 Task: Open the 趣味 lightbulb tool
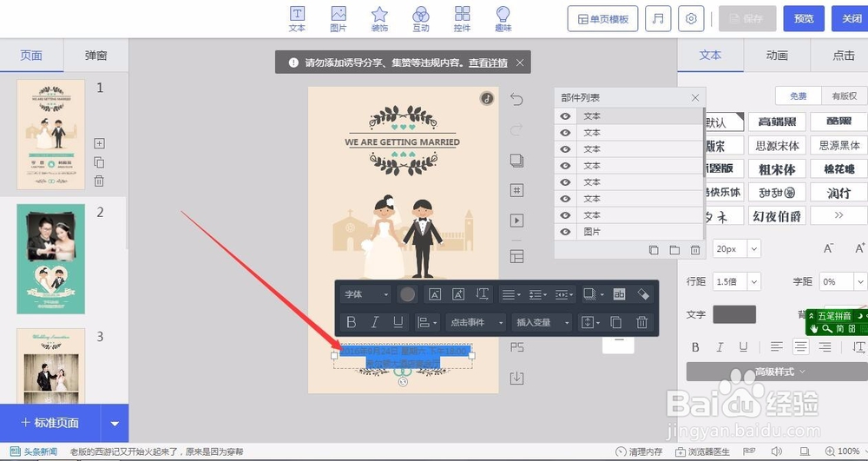pos(503,19)
